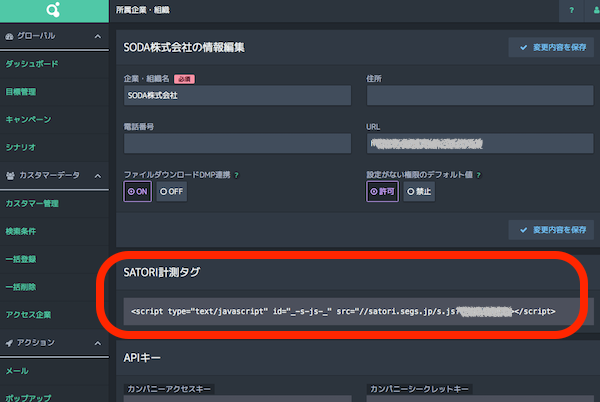Focus the URL input field

(480, 143)
